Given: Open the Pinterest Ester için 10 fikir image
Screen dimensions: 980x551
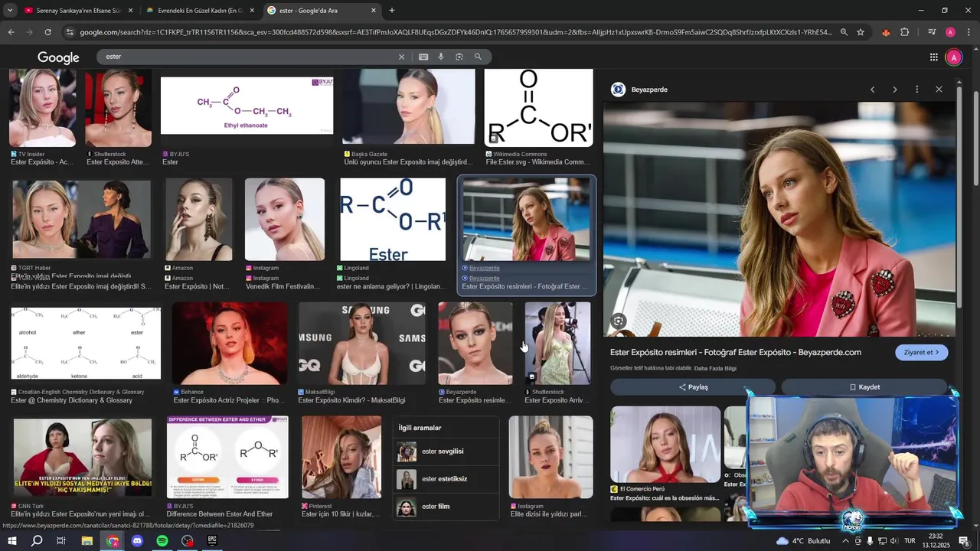Looking at the screenshot, I should [x=341, y=457].
